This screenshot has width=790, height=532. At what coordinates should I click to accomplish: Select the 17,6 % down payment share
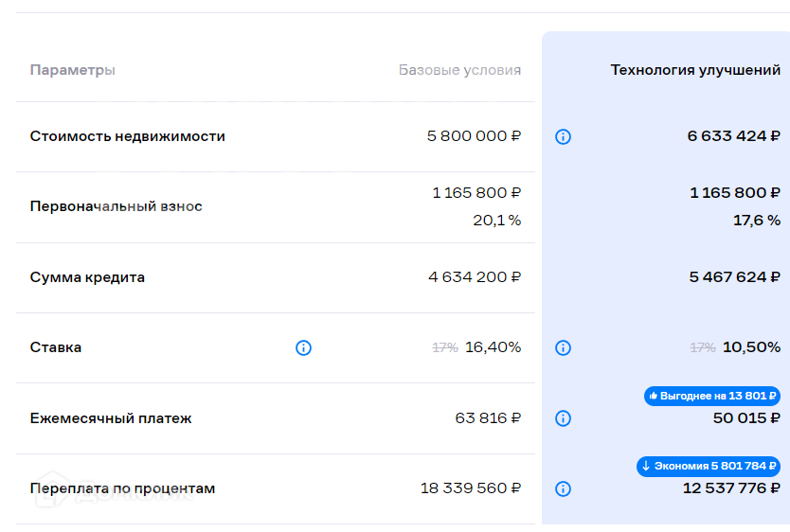coord(757,221)
